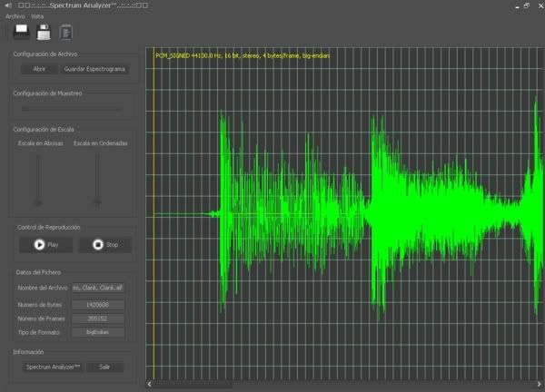Adjust the Escala en Ordenadas slider
This screenshot has height=392, width=545.
click(98, 181)
